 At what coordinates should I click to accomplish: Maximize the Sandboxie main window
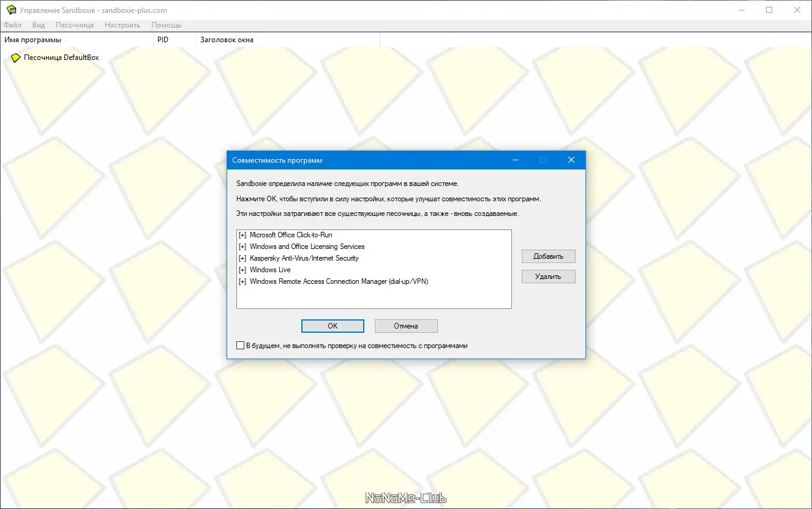click(769, 10)
